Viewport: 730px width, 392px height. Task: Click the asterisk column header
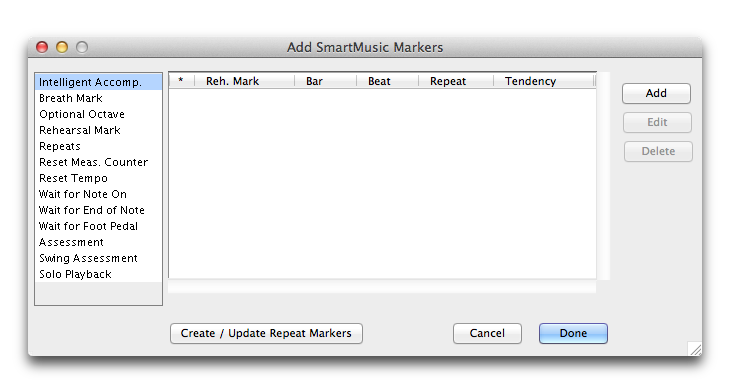[182, 81]
